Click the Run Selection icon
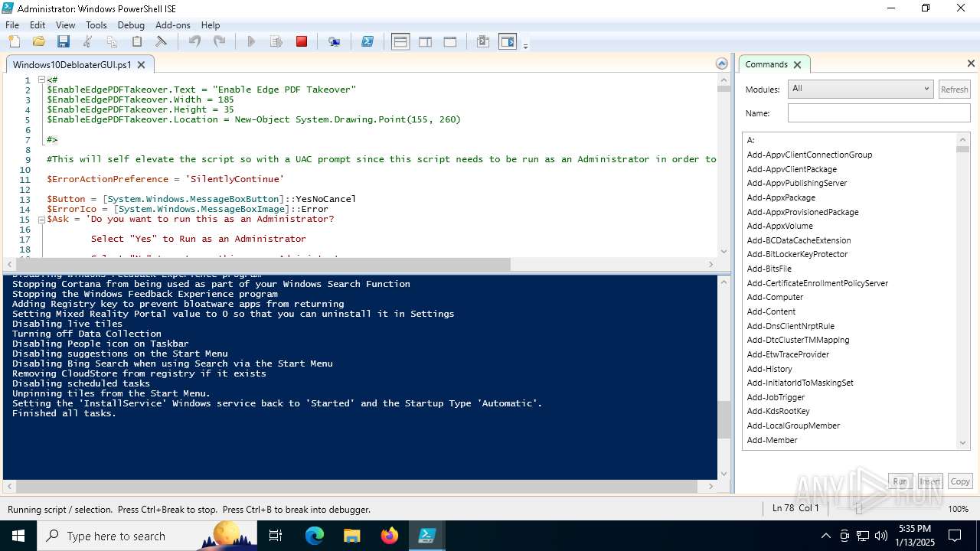Screen dimensions: 980x551 (x=276, y=41)
